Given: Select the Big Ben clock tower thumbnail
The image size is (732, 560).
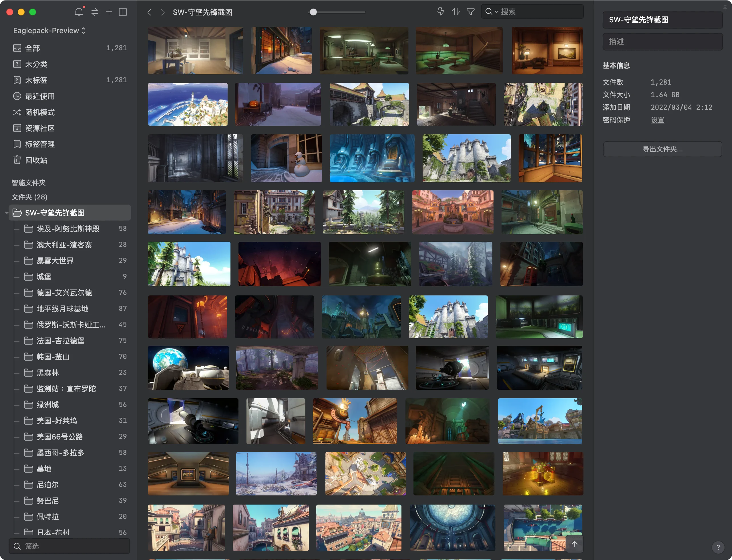Looking at the screenshot, I should coord(361,317).
